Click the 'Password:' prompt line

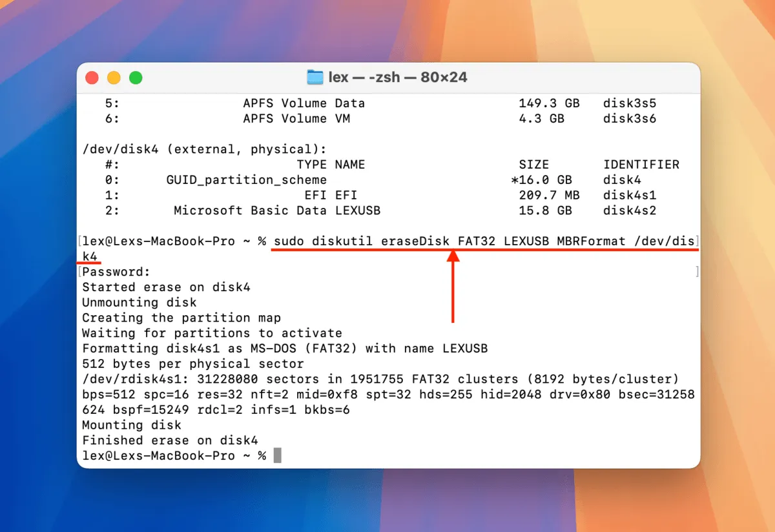click(x=115, y=272)
